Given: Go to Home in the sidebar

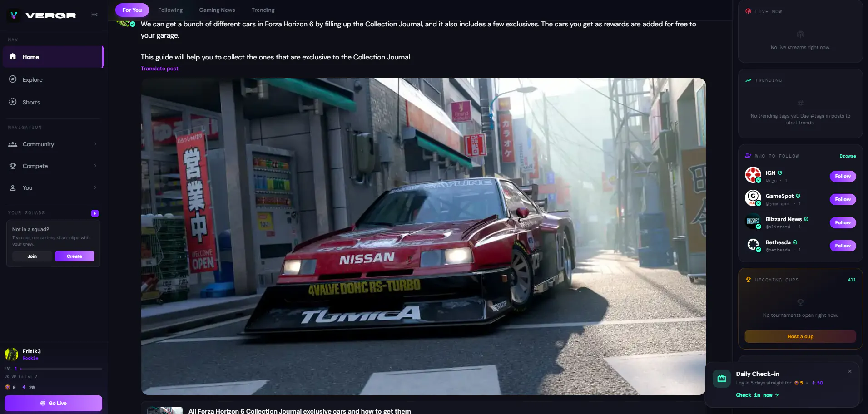Looking at the screenshot, I should pyautogui.click(x=53, y=57).
